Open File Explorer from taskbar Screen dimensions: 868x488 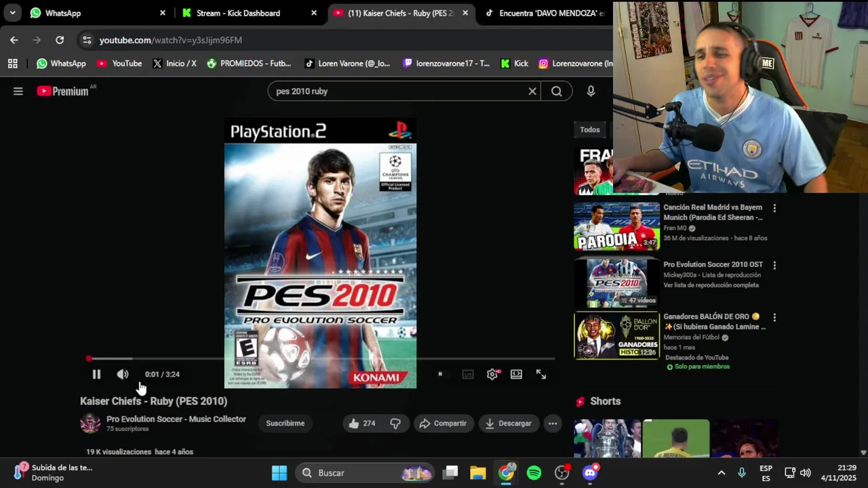[478, 473]
